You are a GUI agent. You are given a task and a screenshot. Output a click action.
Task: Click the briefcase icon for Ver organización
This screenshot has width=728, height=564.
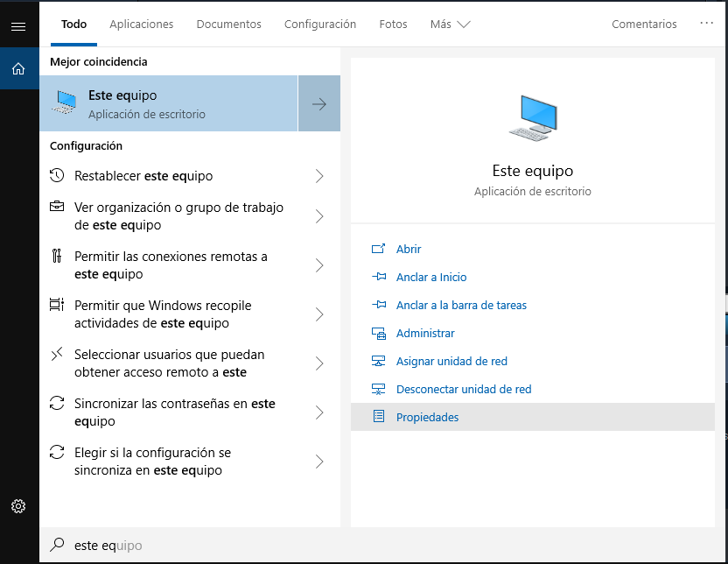(x=57, y=206)
